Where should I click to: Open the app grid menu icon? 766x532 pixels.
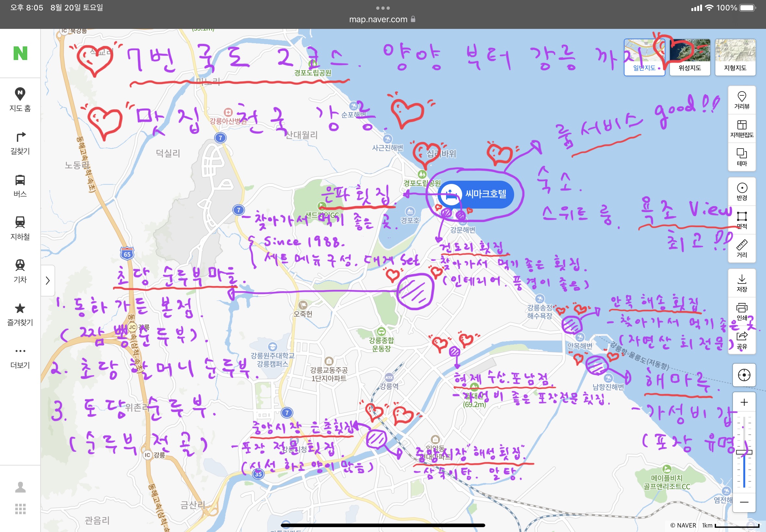click(20, 509)
